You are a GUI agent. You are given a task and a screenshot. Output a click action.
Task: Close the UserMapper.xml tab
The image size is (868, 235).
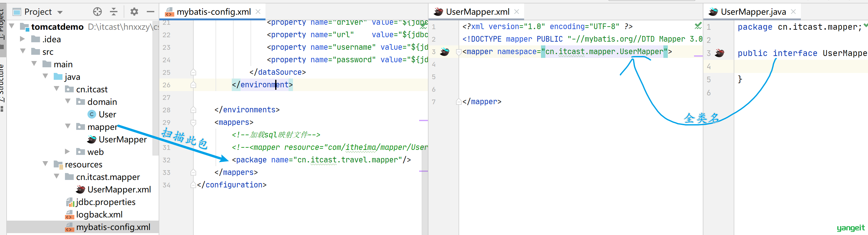[x=517, y=12]
